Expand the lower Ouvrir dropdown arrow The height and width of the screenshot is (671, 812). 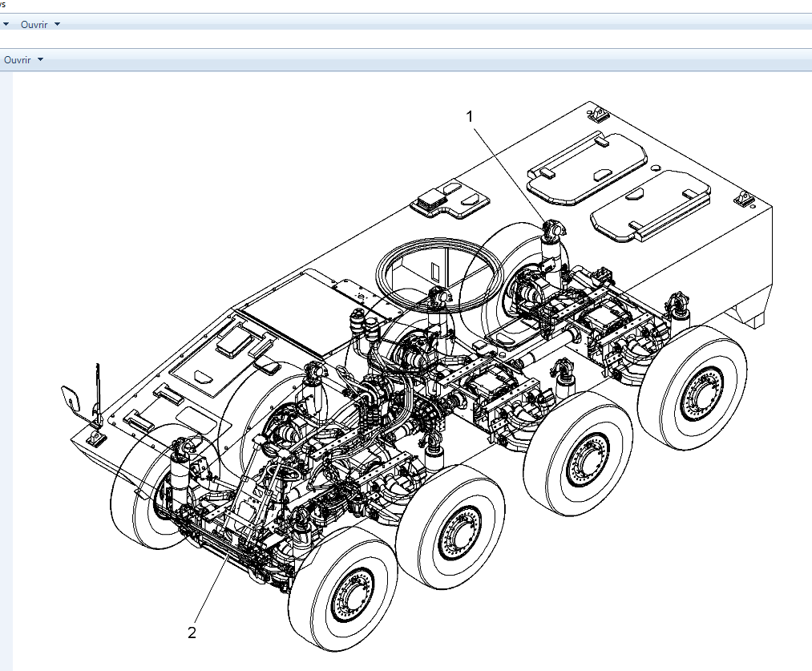click(x=41, y=60)
